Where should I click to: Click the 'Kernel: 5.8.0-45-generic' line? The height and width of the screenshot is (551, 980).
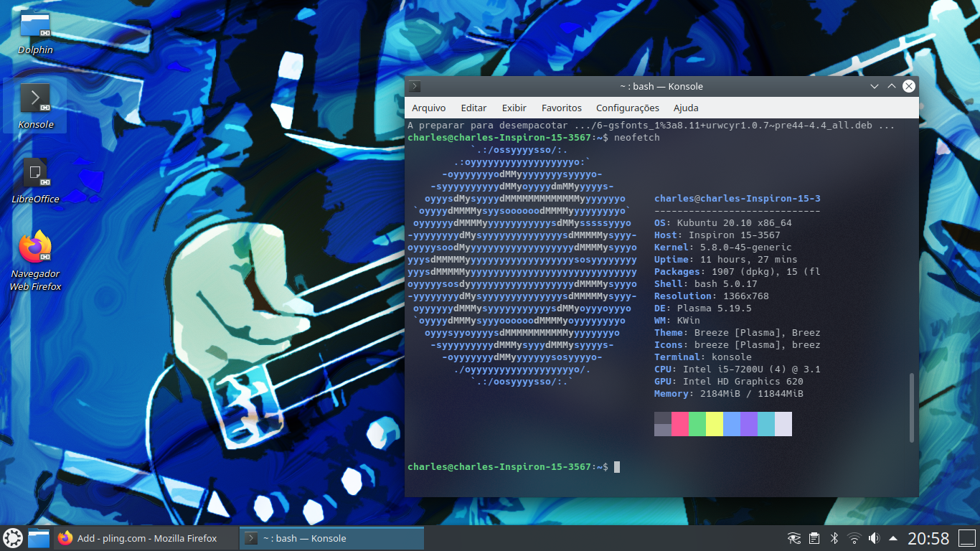[723, 248]
